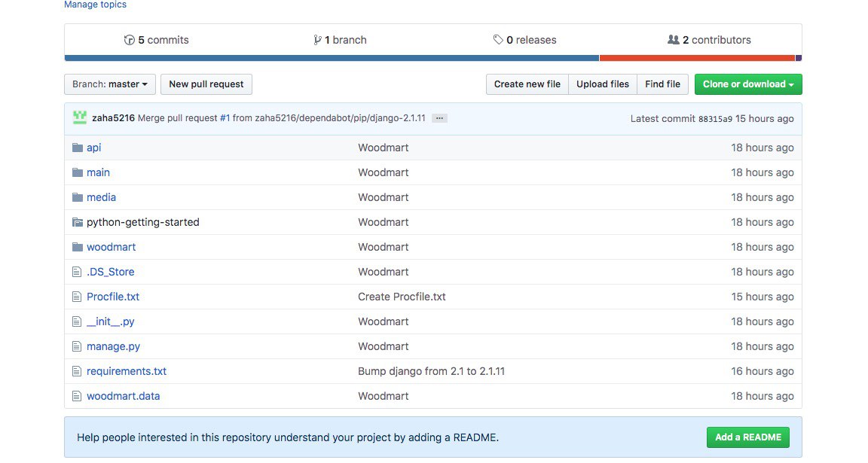Click the media folder icon
Screen dimensions: 868x463
78,197
